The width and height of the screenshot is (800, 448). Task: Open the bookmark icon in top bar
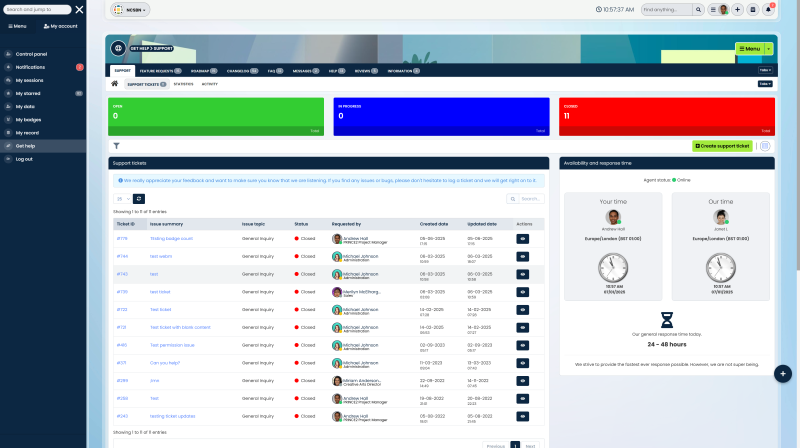click(753, 10)
